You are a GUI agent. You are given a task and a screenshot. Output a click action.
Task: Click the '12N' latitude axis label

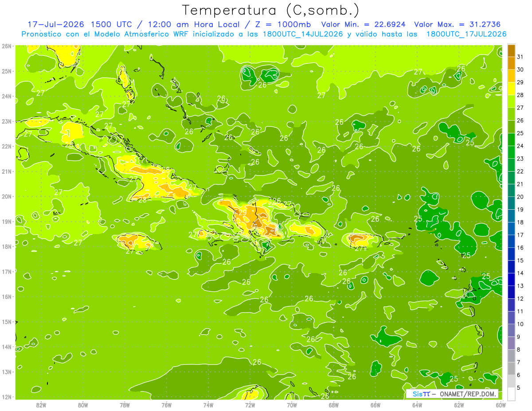6,397
